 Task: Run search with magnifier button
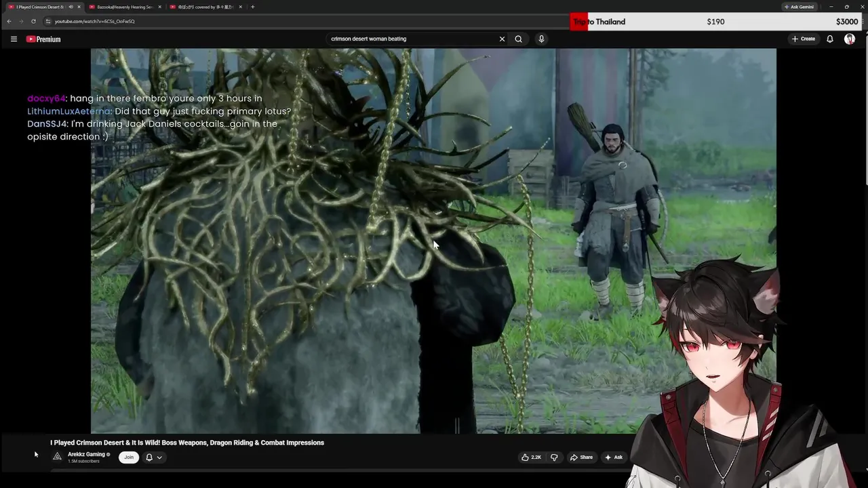[519, 39]
